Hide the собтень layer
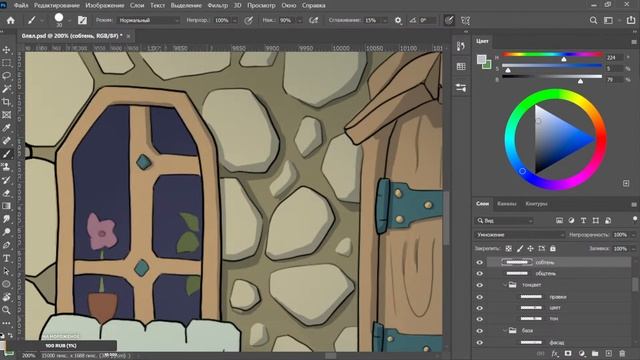 (x=480, y=262)
